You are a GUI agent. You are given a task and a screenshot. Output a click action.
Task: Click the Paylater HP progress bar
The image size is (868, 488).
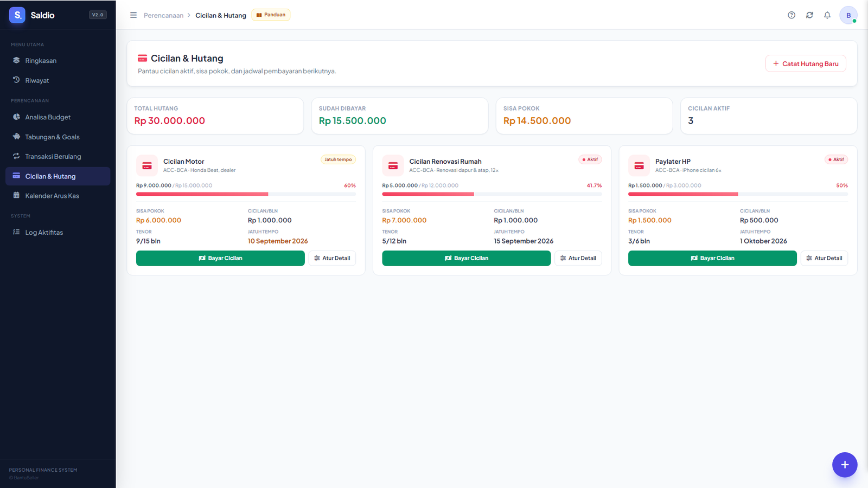[738, 194]
